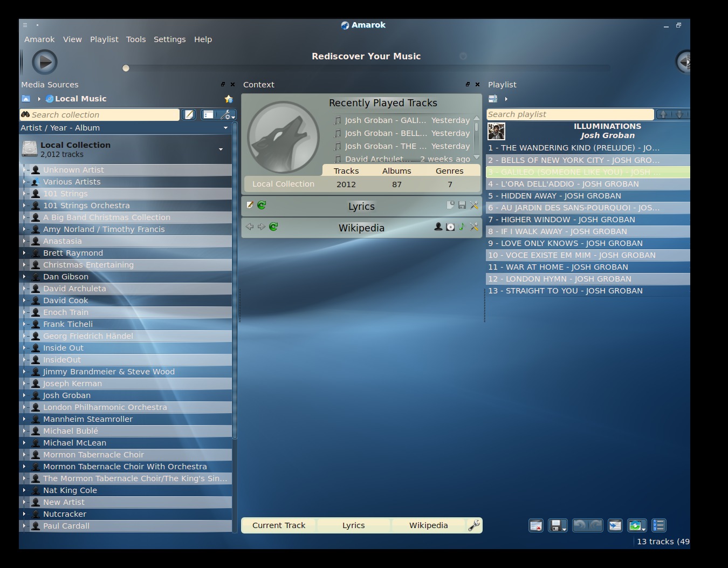This screenshot has height=568, width=728.
Task: Click the Illuminations album cover thumbnail
Action: tap(496, 131)
